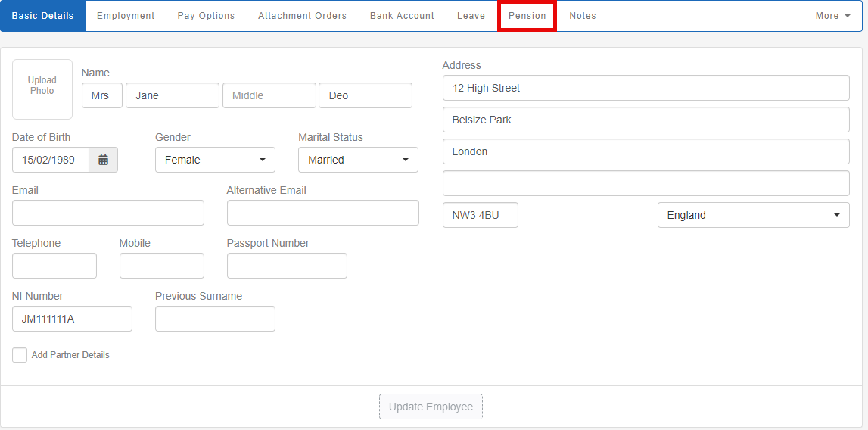Open the Date of Birth calendar picker
868x430 pixels.
[x=104, y=160]
